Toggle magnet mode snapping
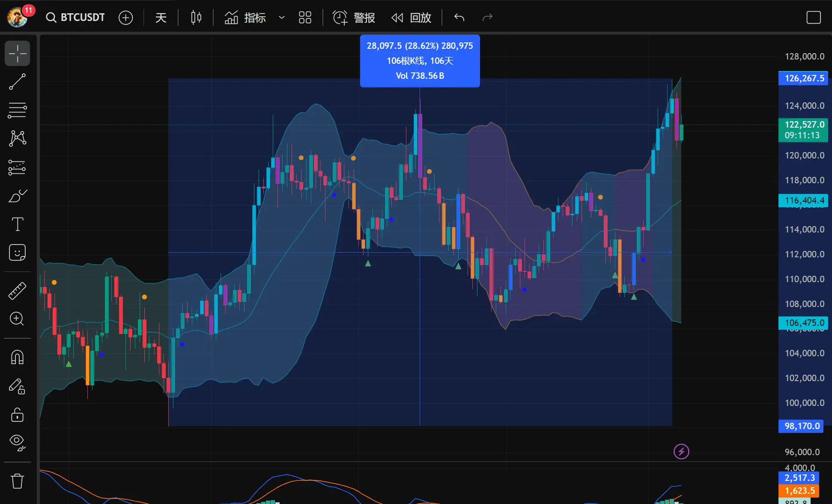832x504 pixels. 17,357
